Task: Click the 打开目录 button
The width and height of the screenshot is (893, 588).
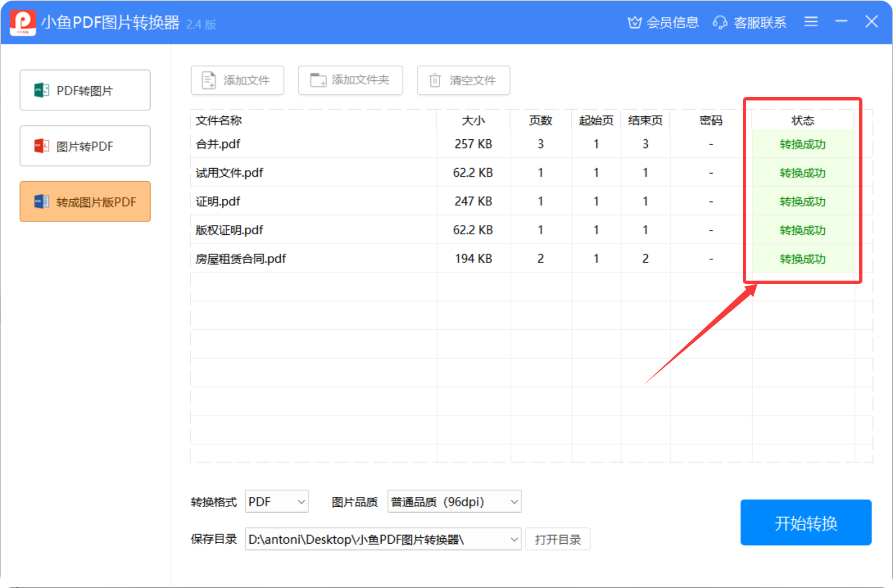Action: [x=558, y=539]
